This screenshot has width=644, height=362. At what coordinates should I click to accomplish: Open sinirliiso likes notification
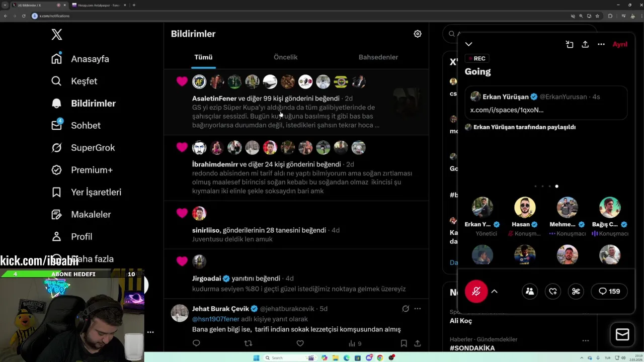(296, 225)
